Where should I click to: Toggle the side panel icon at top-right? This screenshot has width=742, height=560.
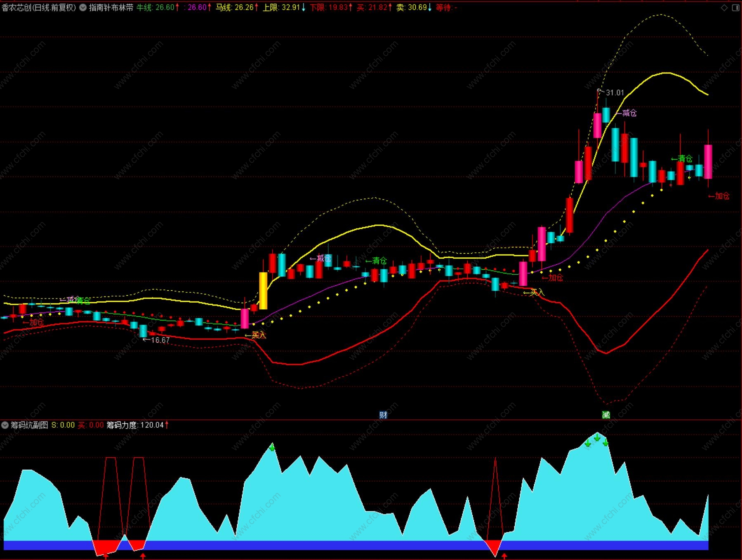735,7
